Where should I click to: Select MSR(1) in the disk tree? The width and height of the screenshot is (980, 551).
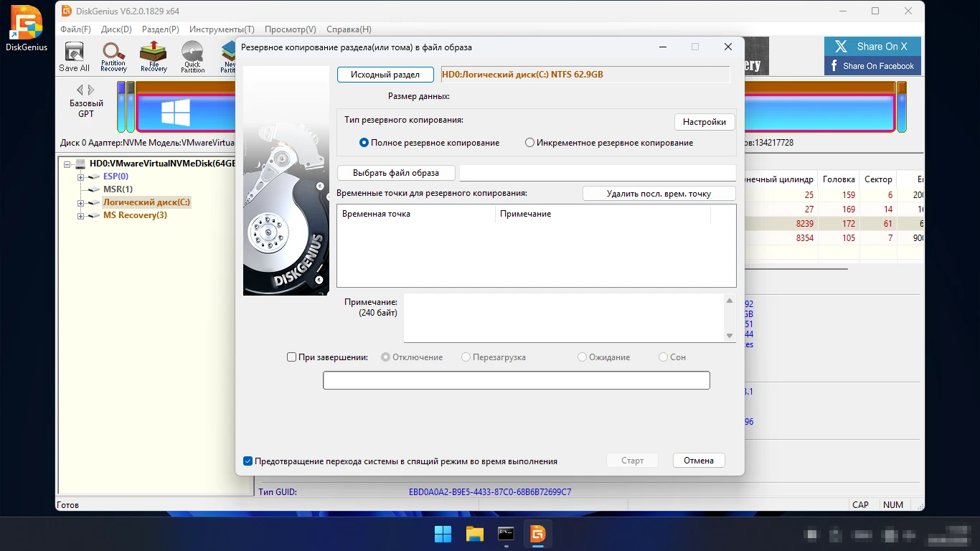pos(118,189)
